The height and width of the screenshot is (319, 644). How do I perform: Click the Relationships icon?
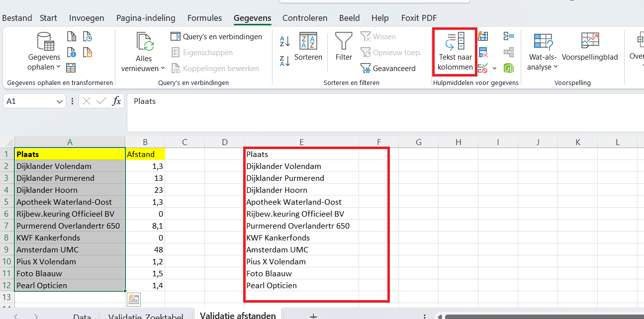tap(509, 52)
